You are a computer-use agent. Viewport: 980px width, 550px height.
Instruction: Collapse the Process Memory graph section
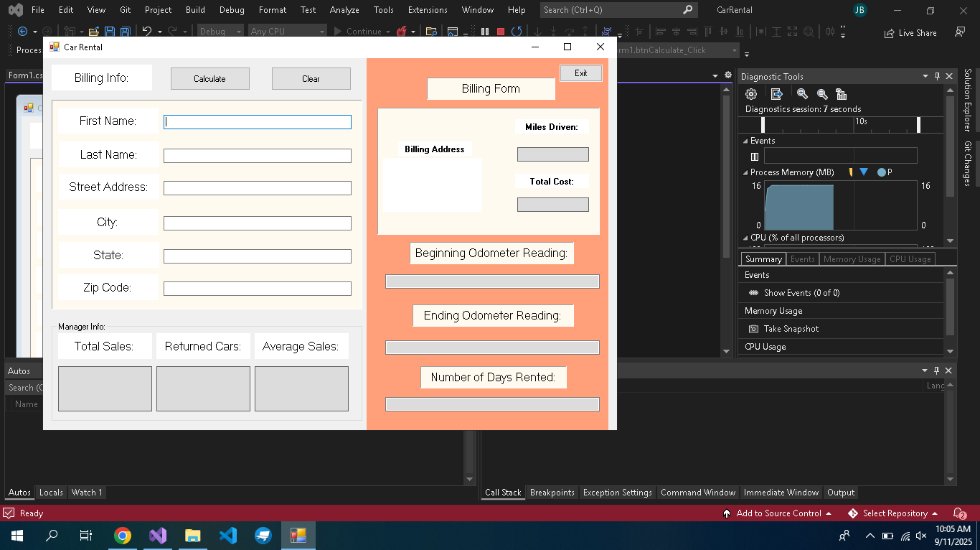click(x=745, y=172)
